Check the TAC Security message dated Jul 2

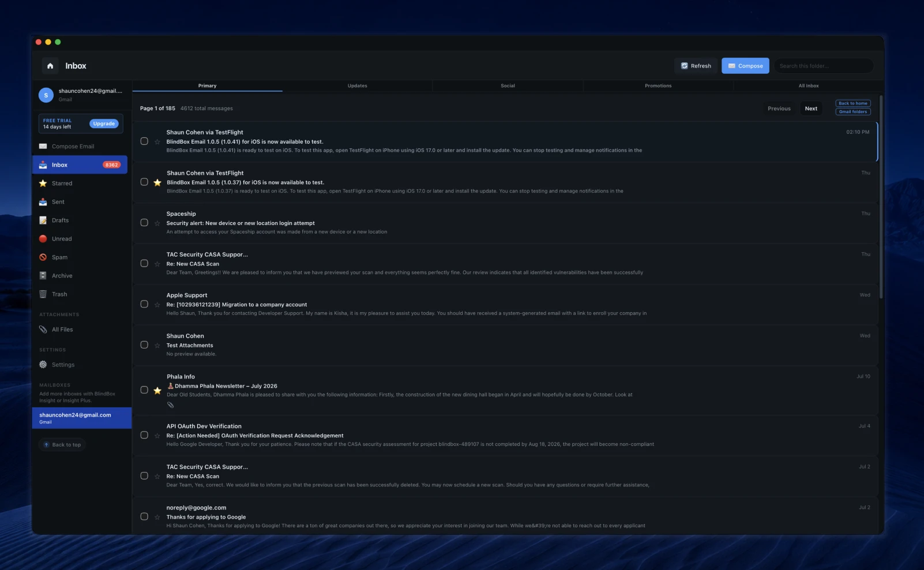click(144, 476)
